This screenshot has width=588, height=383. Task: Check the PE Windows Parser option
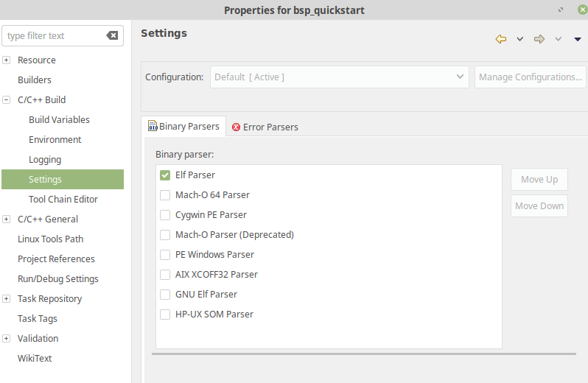(165, 254)
